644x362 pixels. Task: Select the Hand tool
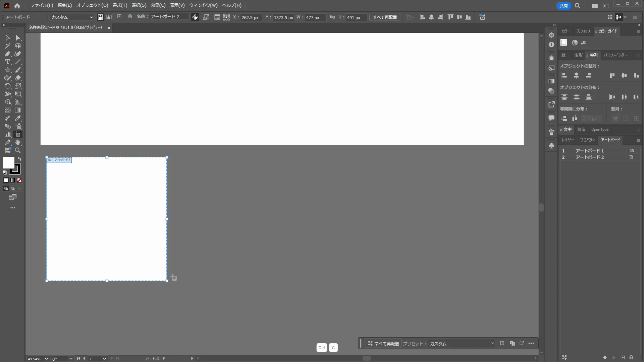[x=18, y=142]
